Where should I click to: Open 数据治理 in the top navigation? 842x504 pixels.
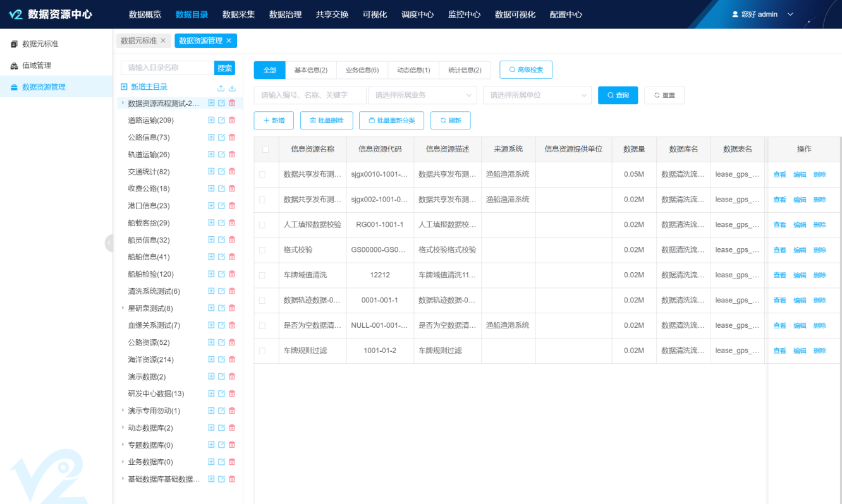[285, 14]
